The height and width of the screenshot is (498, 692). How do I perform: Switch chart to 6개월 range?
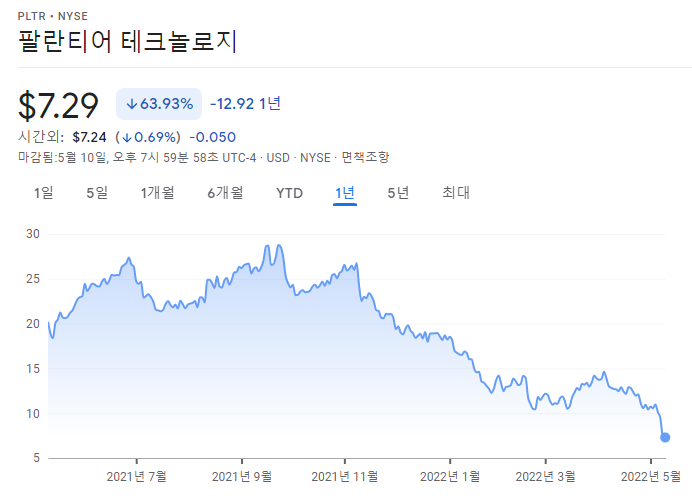pos(226,193)
